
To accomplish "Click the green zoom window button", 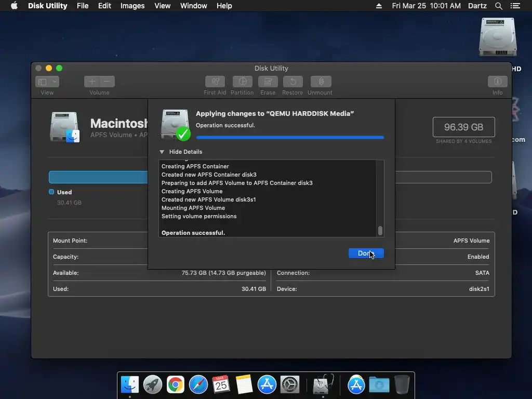I will (x=59, y=68).
